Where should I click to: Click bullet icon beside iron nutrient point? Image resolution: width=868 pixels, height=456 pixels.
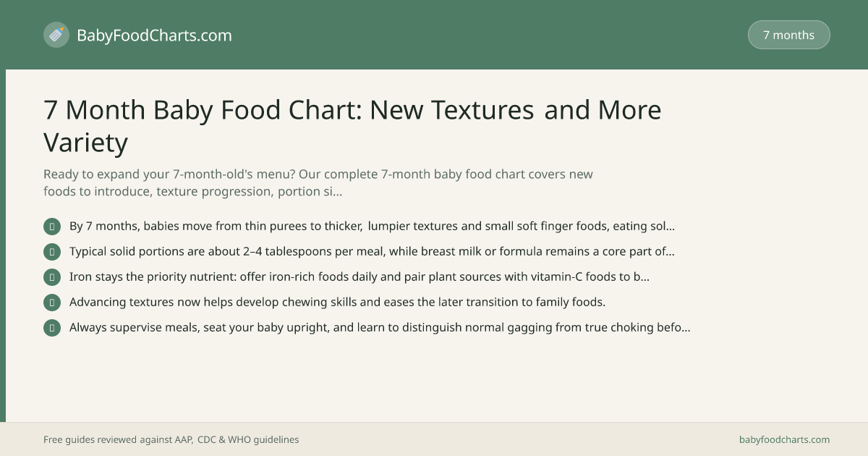pyautogui.click(x=52, y=277)
